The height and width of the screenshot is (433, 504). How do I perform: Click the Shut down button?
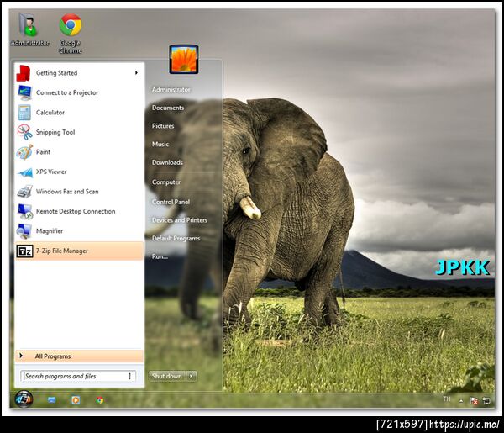[167, 376]
